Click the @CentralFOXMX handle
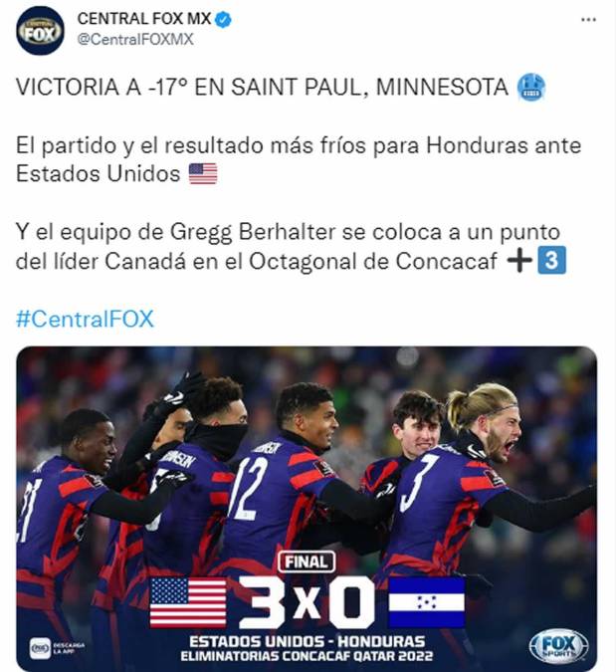 (x=135, y=40)
